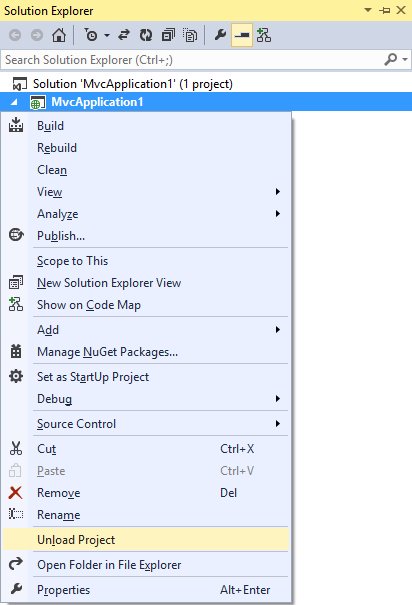Toggle the Preview Selected Items button

click(x=242, y=35)
